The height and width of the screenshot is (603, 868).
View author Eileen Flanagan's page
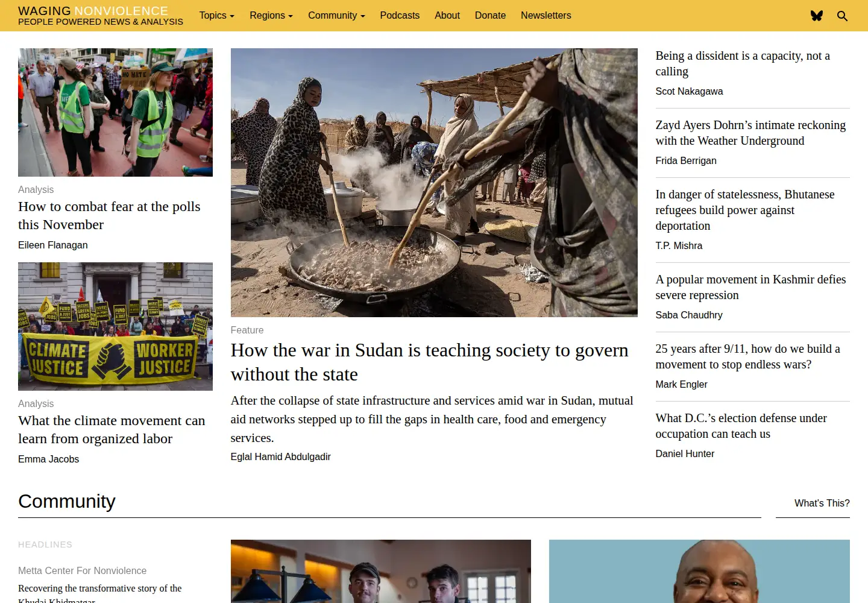coord(53,245)
